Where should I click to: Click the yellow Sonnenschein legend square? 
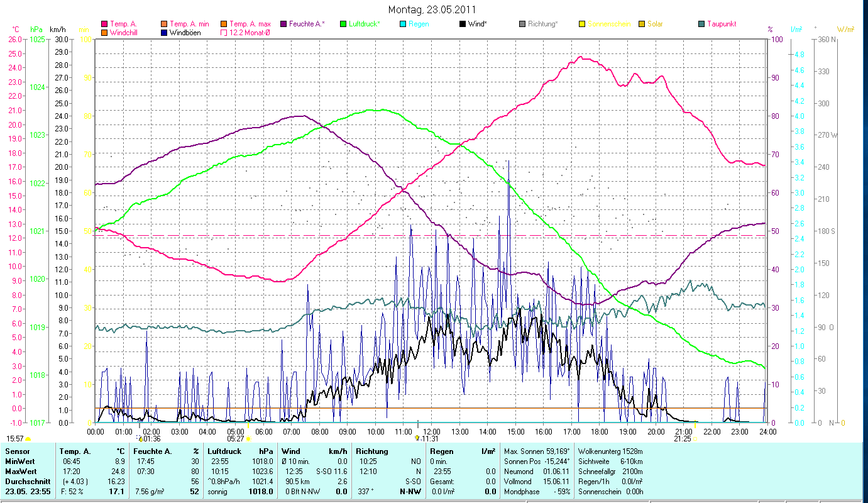click(582, 24)
